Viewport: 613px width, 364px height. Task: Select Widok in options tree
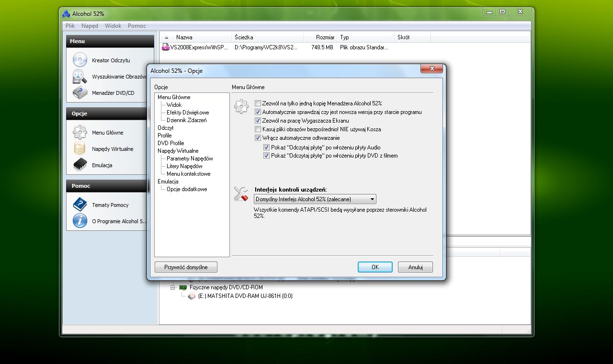(174, 105)
